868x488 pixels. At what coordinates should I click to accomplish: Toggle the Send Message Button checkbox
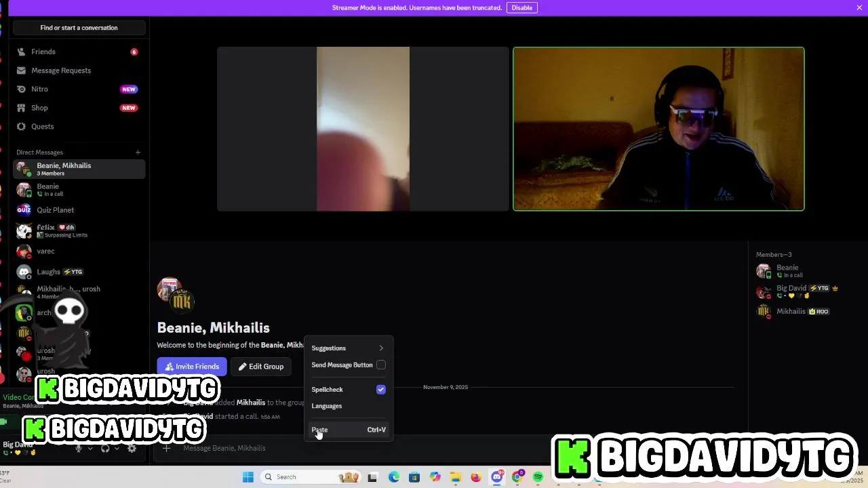381,365
